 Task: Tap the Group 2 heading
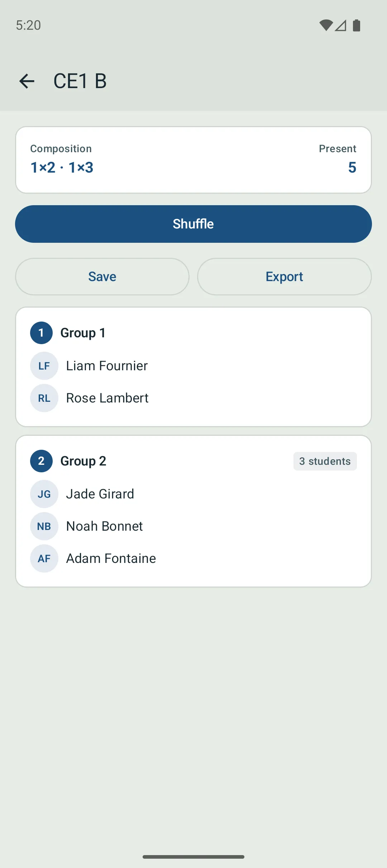point(83,461)
